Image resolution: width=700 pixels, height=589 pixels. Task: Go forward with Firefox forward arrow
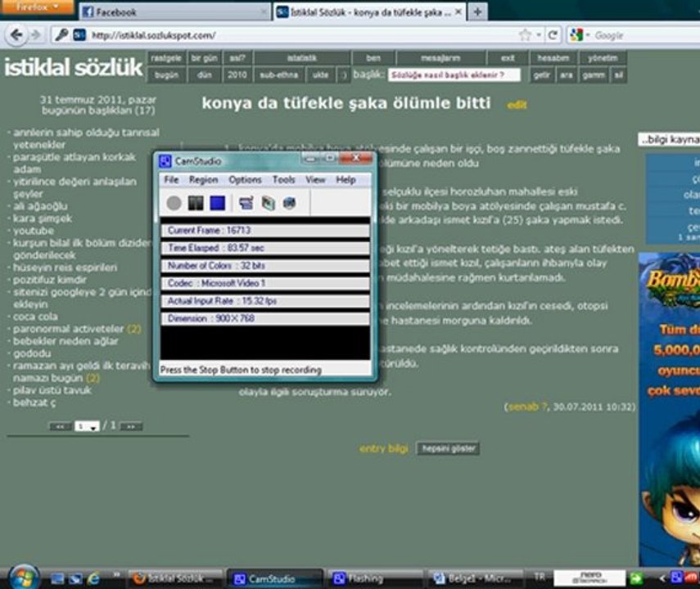(36, 35)
